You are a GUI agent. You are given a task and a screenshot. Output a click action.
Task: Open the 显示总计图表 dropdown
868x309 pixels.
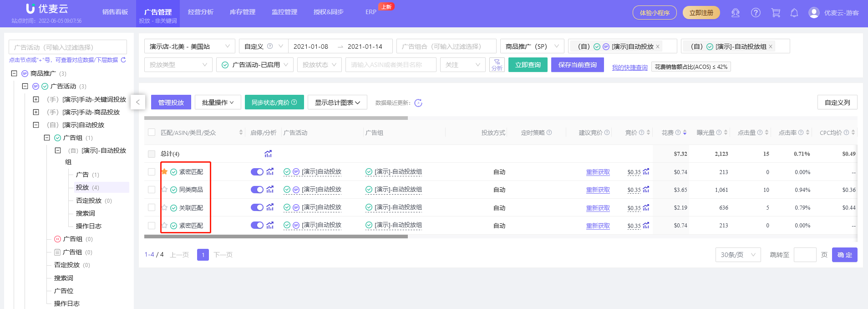tap(337, 103)
